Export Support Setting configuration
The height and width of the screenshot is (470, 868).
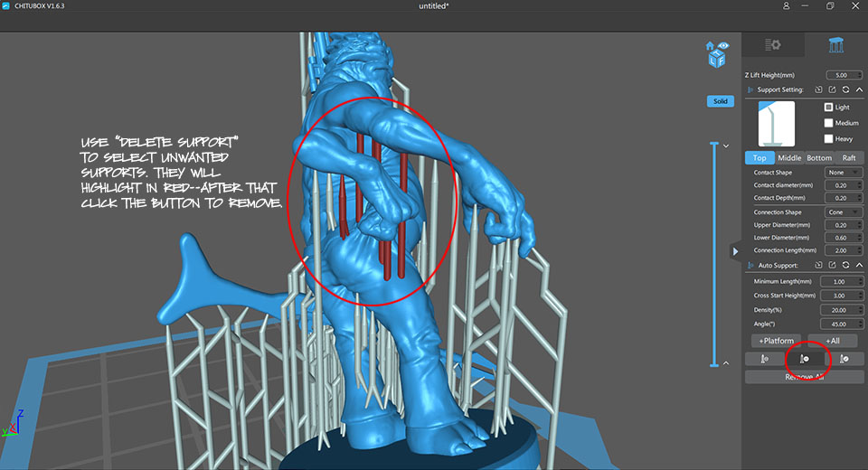pyautogui.click(x=831, y=90)
